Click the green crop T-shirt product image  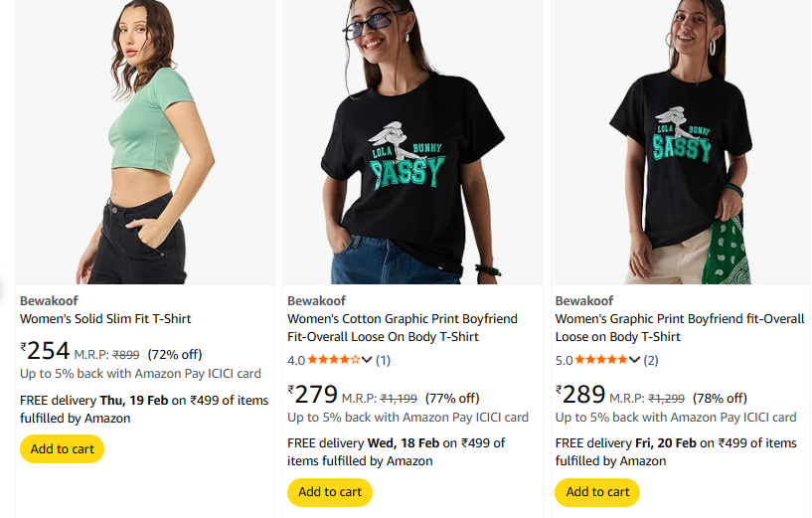(145, 142)
